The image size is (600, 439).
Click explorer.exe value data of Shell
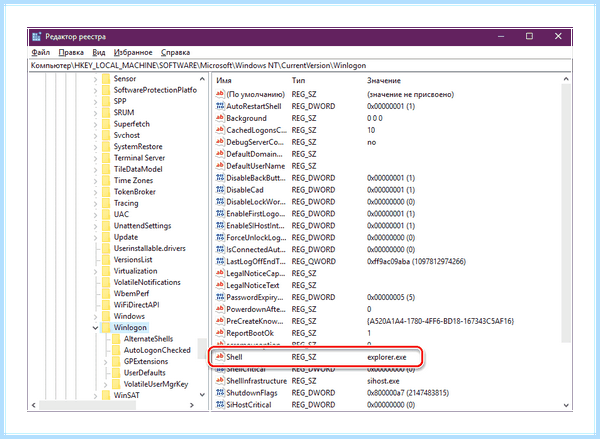(x=386, y=357)
